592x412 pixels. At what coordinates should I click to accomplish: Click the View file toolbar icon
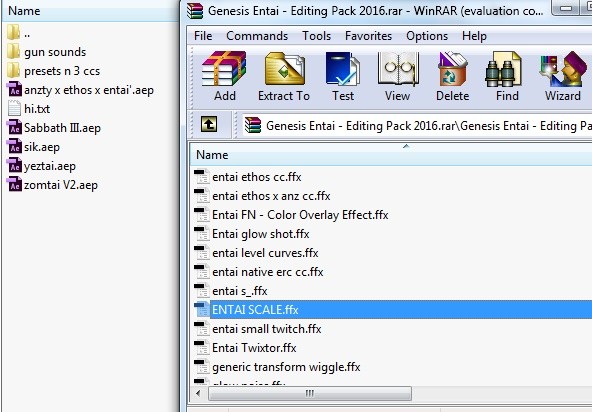(x=398, y=69)
